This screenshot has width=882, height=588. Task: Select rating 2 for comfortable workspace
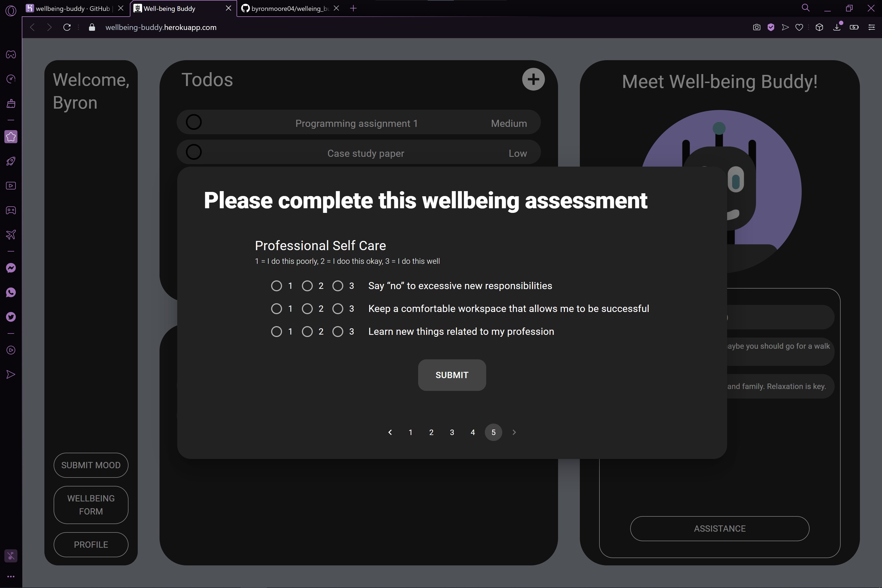(307, 309)
